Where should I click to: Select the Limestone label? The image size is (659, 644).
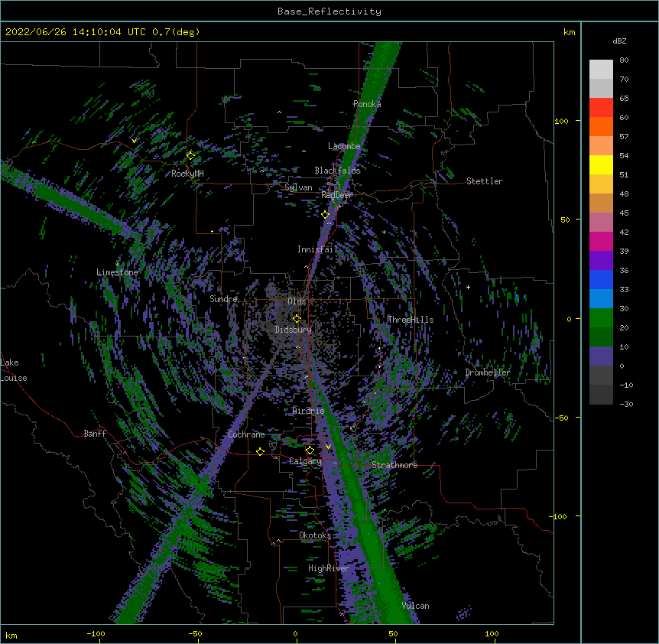pos(117,272)
